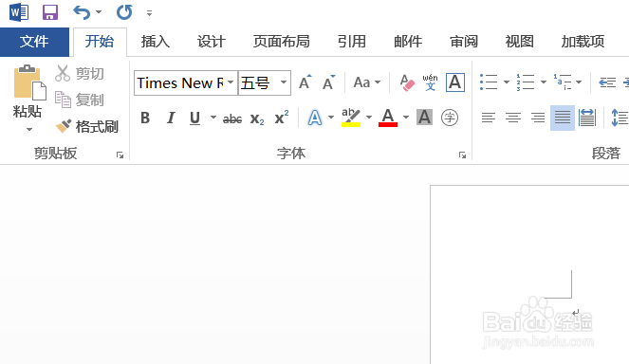This screenshot has height=364, width=629.
Task: Open the highlight color dropdown arrow
Action: point(369,118)
